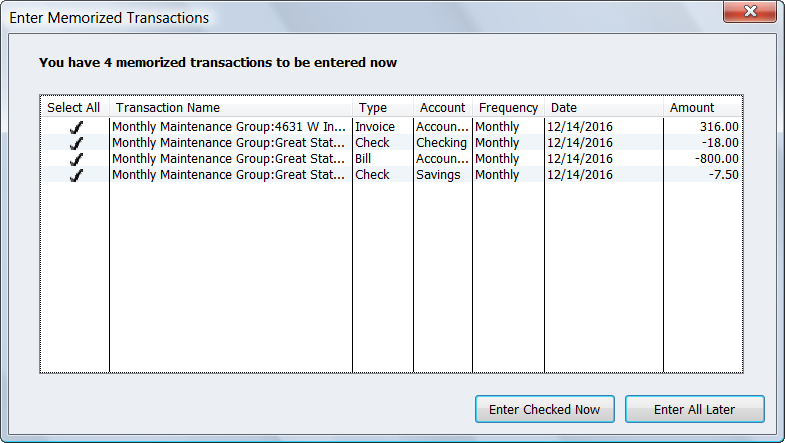Uncheck the Bill transaction checkmark
Viewport: 785px width, 443px height.
[x=76, y=159]
